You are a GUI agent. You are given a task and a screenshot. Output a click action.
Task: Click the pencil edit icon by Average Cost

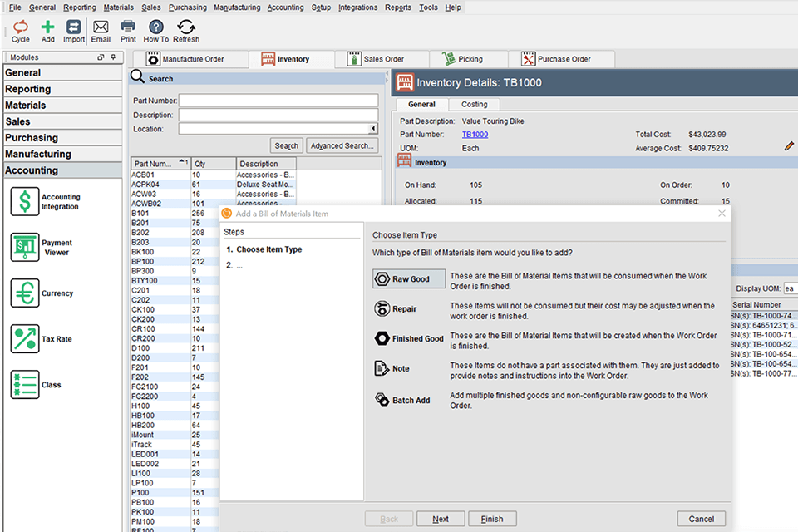click(x=789, y=146)
